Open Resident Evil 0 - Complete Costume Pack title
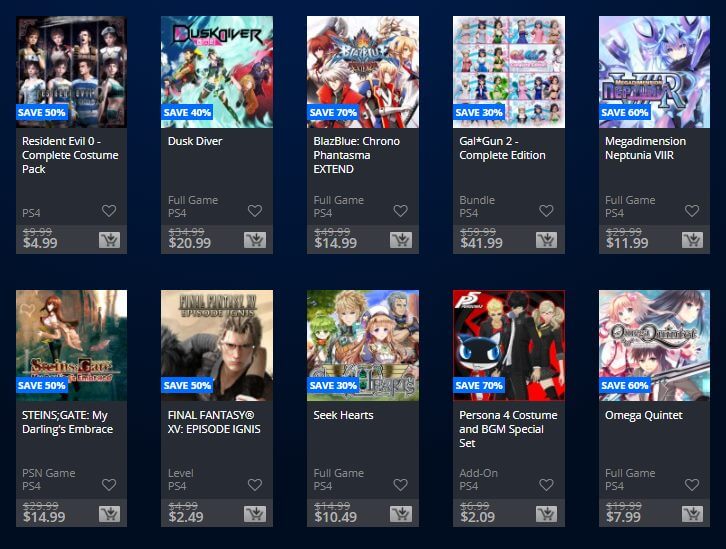 [x=70, y=155]
